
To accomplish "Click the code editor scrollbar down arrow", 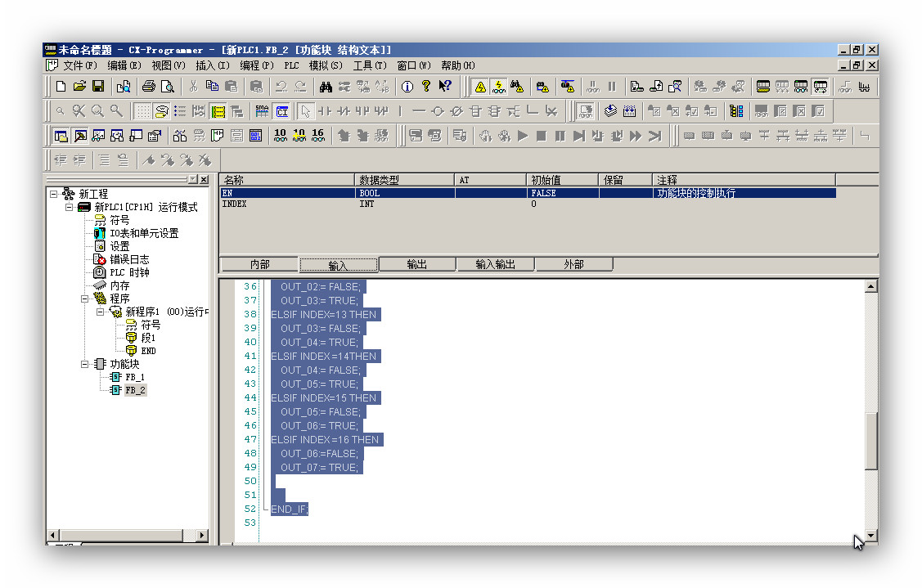I will pyautogui.click(x=871, y=536).
